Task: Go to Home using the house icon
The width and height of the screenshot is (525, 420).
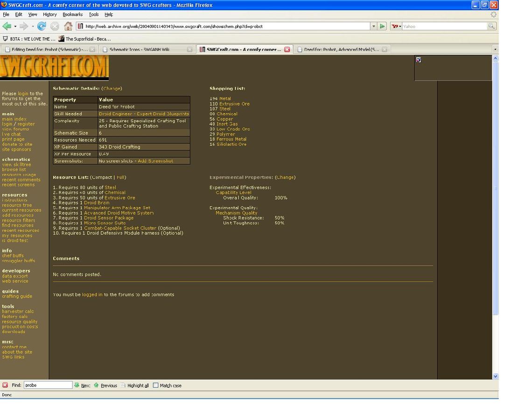Action: click(68, 26)
